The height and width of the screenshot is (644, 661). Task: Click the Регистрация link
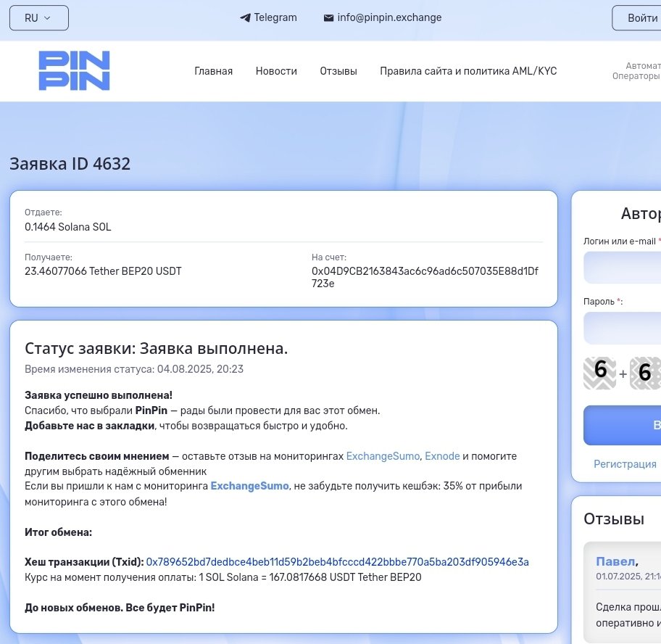coord(625,464)
